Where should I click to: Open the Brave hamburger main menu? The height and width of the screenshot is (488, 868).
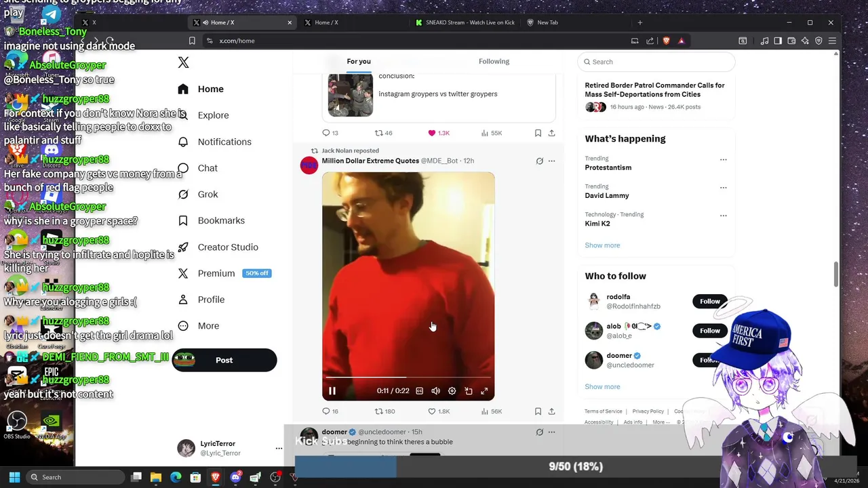pos(832,41)
